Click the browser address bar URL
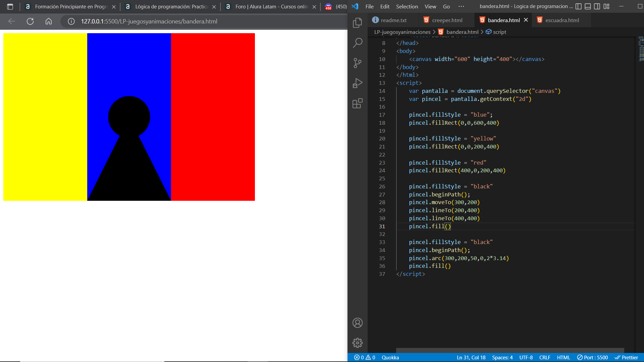Image resolution: width=644 pixels, height=362 pixels. (149, 21)
